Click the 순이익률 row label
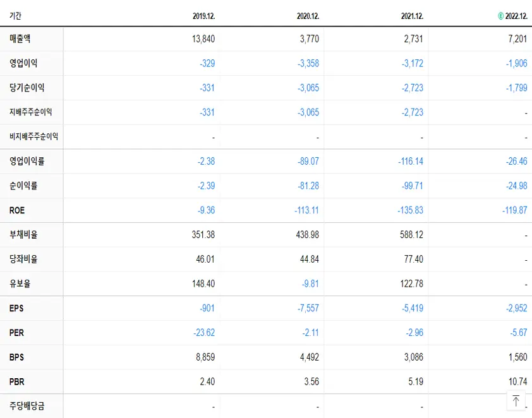The width and height of the screenshot is (532, 418). pos(23,186)
